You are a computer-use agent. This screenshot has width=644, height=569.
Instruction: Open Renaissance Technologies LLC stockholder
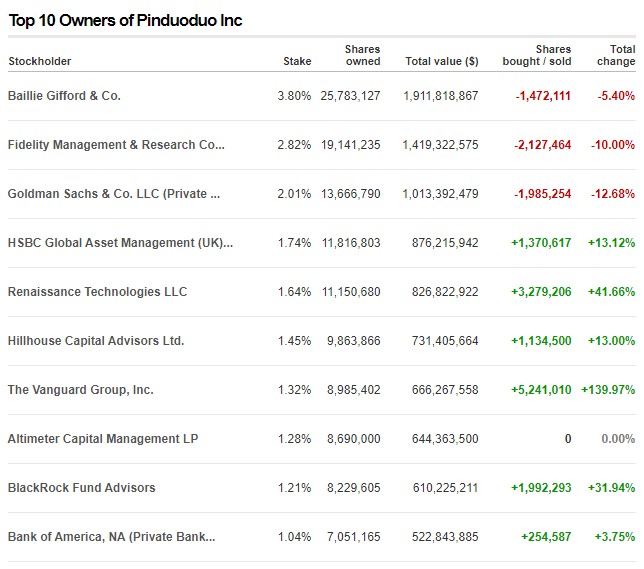(98, 292)
